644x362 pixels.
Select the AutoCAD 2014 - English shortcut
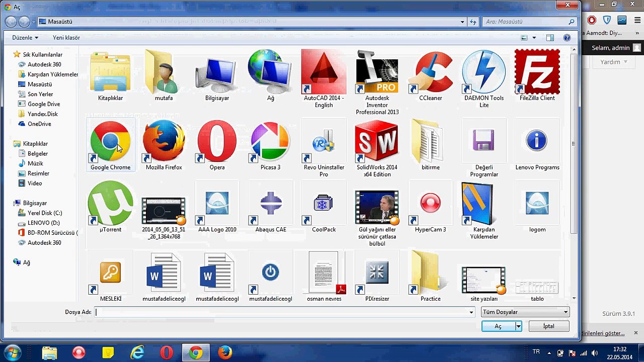coord(324,79)
